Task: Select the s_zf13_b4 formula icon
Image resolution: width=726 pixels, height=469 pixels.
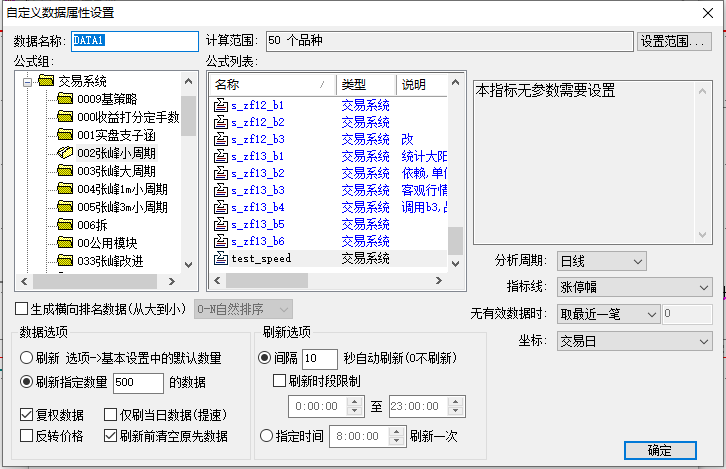Action: point(221,207)
